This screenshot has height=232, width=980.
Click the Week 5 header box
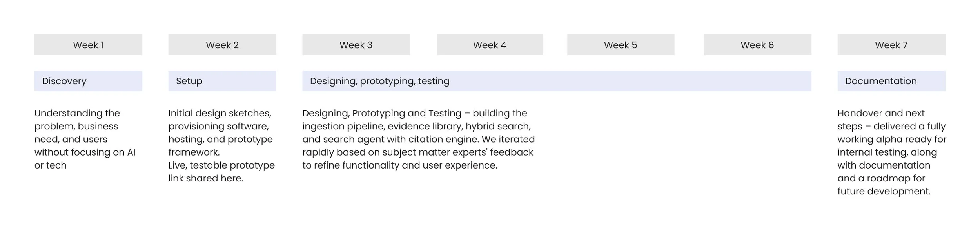(x=621, y=45)
